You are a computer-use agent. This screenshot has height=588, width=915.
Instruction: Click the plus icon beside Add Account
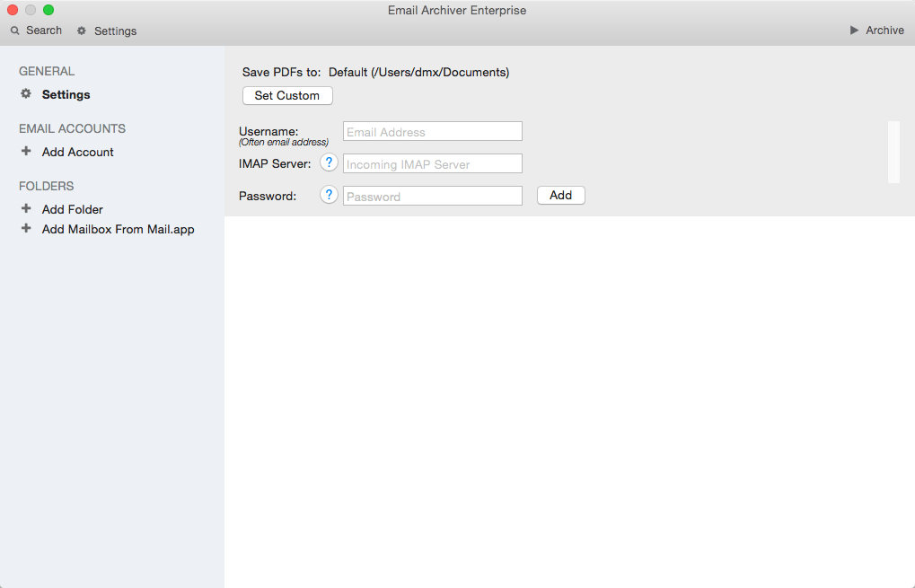coord(26,151)
